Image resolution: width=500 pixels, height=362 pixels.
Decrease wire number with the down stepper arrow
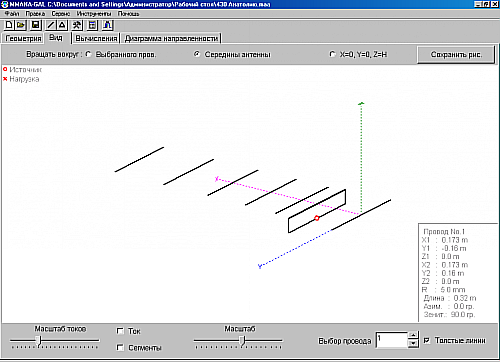pos(413,343)
